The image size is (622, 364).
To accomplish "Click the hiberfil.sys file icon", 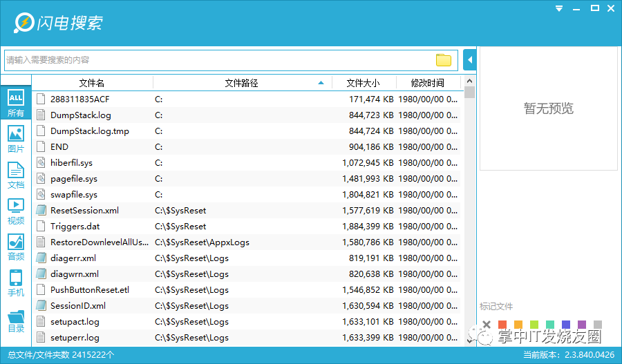I will 41,162.
